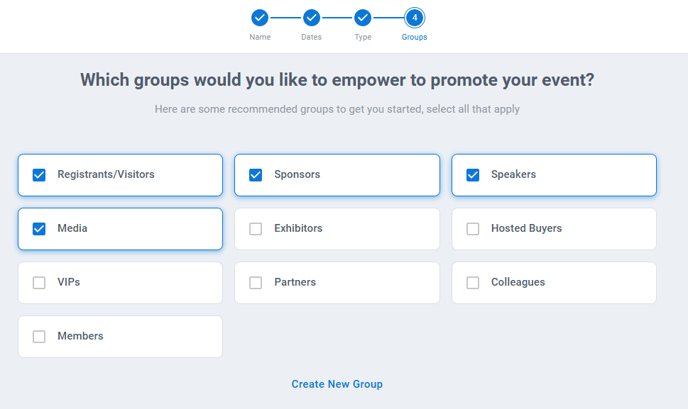Check the VIPs group box
Viewport: 688px width, 409px height.
click(39, 283)
